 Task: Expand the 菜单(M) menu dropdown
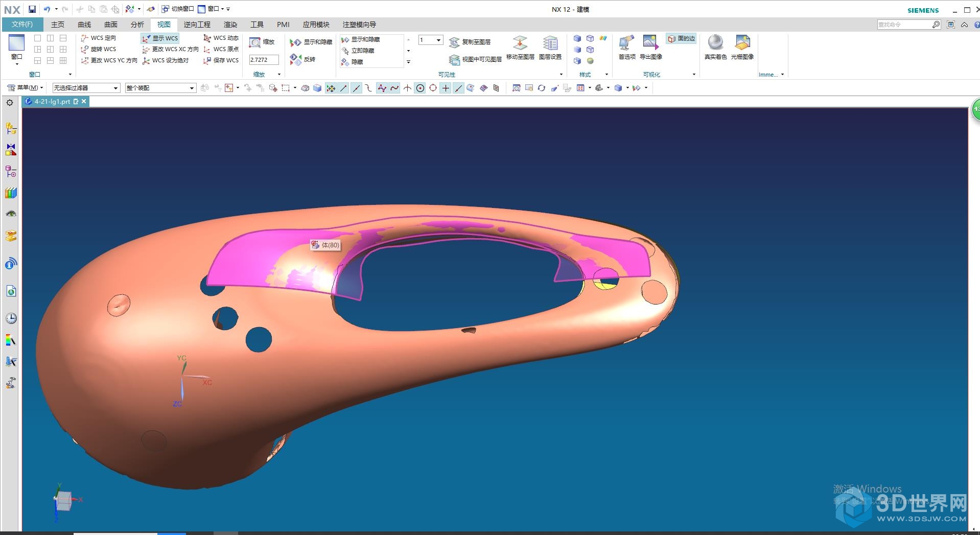(26, 88)
